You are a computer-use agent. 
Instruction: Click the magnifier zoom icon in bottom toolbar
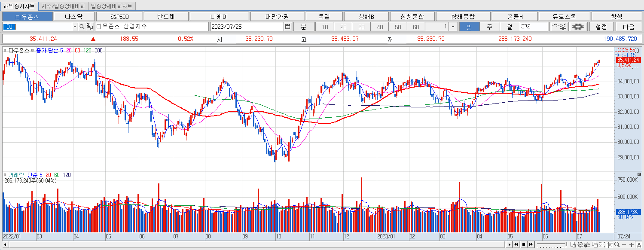coord(617,245)
